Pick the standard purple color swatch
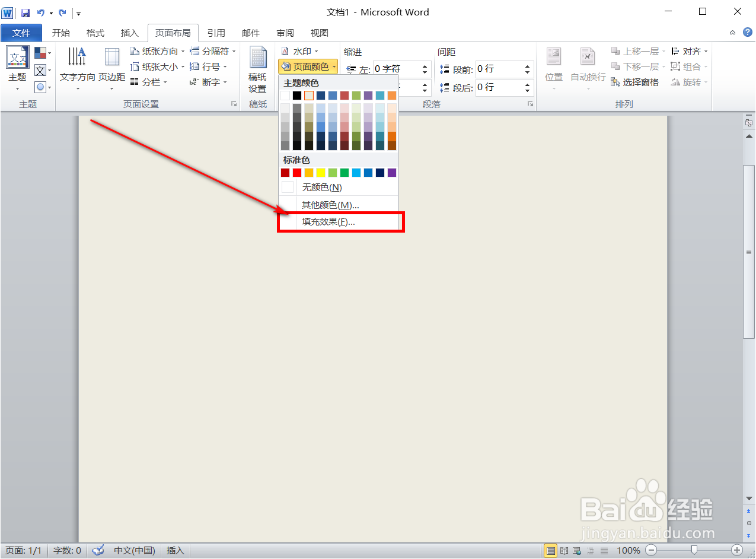The width and height of the screenshot is (756, 559). [392, 173]
